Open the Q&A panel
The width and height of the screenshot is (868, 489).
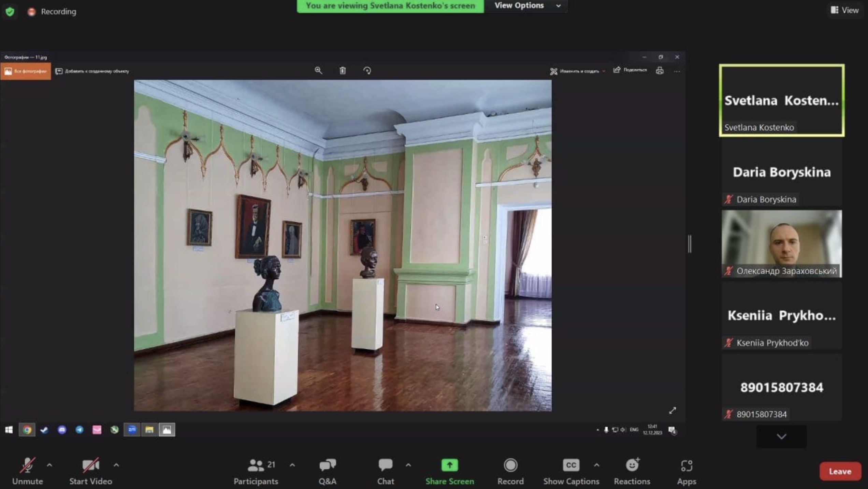click(327, 471)
